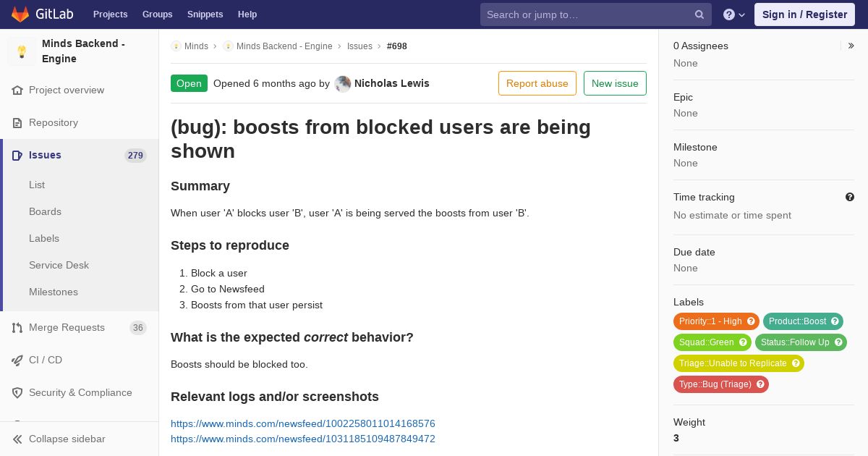
Task: Click the New issue button
Action: (615, 83)
